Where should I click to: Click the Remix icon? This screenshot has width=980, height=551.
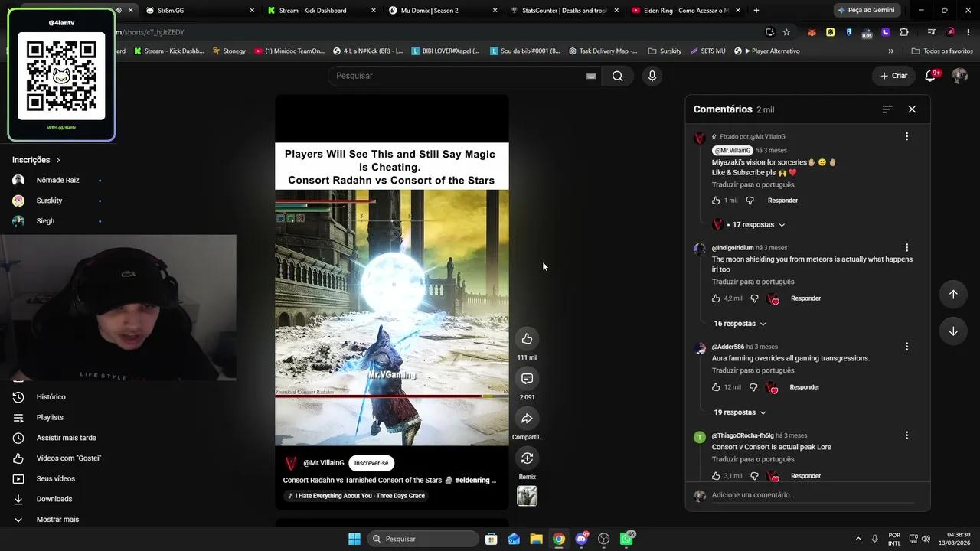[527, 458]
